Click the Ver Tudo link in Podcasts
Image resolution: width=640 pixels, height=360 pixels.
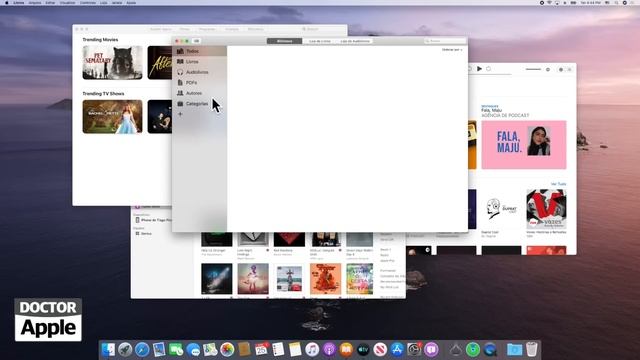[x=558, y=184]
